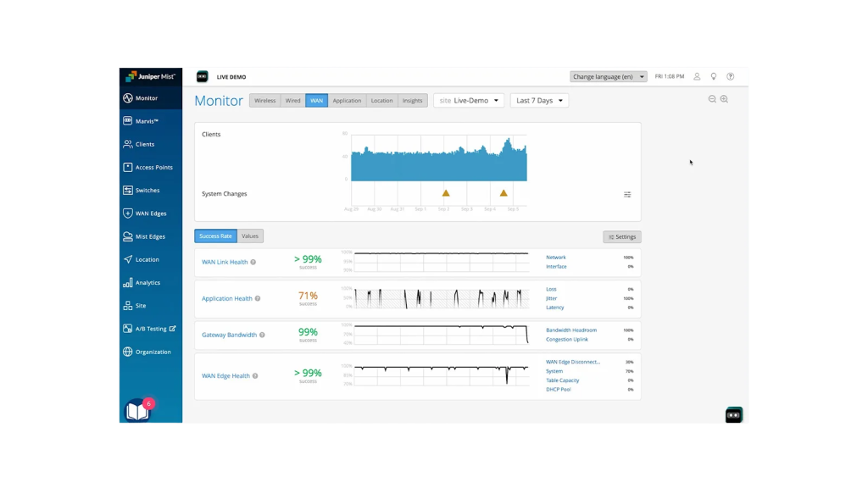
Task: Open the Switches section
Action: (146, 190)
